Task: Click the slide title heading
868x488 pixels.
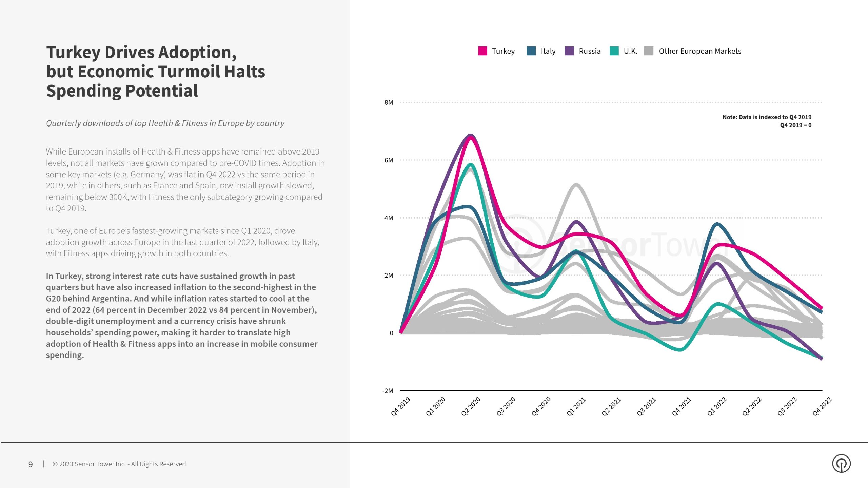Action: (x=155, y=72)
